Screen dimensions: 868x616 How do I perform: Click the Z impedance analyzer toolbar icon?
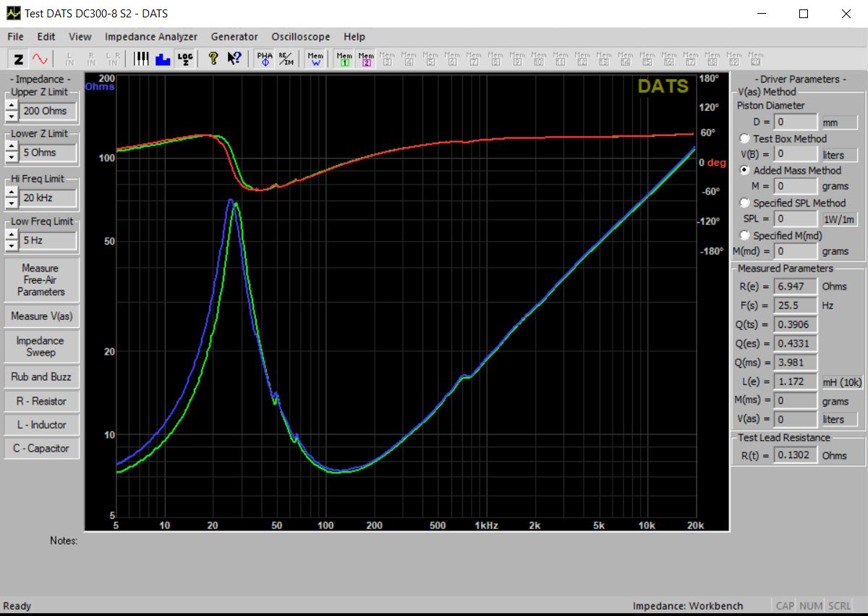[19, 59]
